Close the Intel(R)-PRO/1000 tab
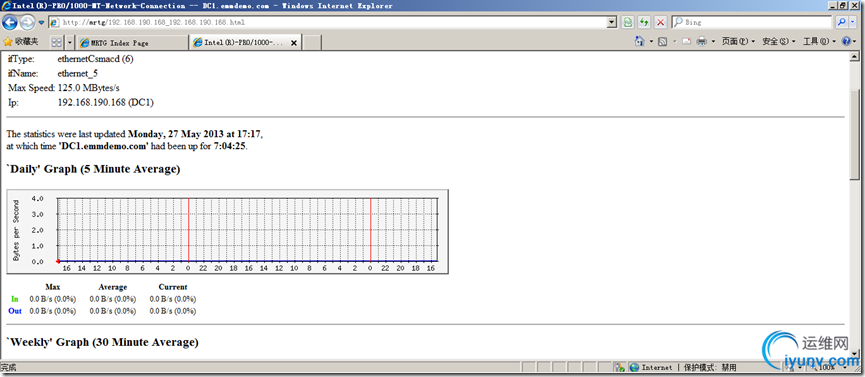This screenshot has width=865, height=377. coord(293,43)
